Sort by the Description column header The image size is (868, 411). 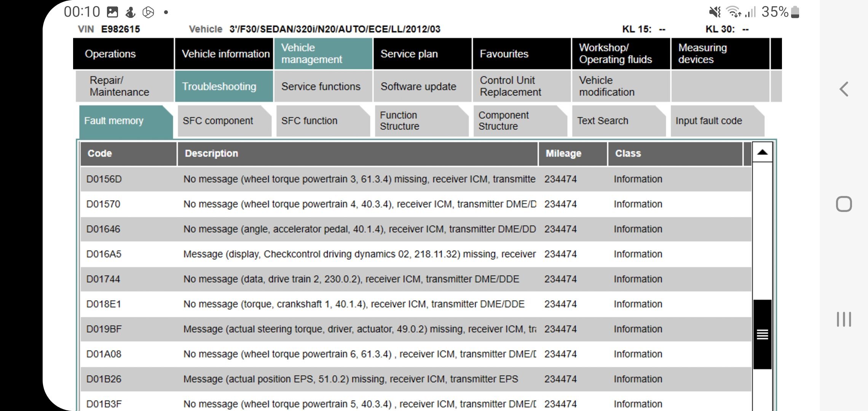click(x=358, y=154)
